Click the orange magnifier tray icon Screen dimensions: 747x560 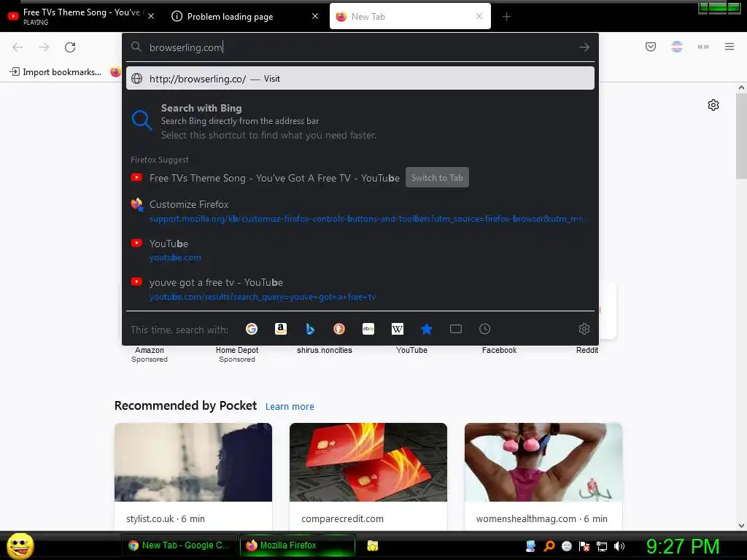click(549, 546)
